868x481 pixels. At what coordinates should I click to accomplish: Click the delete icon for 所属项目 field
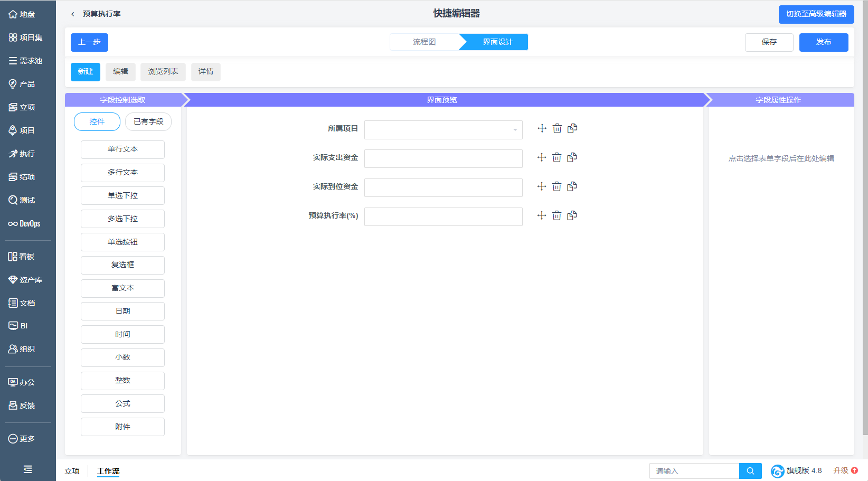[557, 128]
